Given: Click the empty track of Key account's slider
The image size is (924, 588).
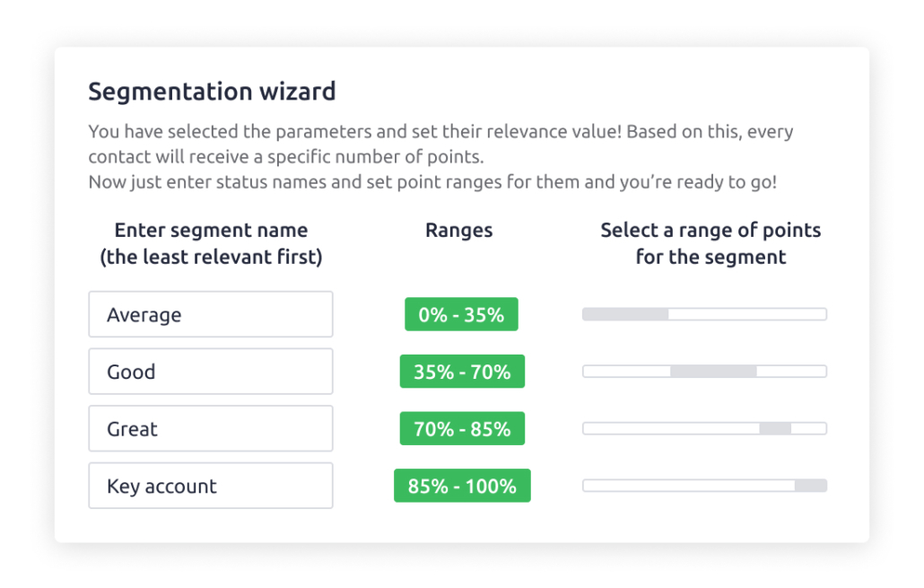Looking at the screenshot, I should 688,487.
